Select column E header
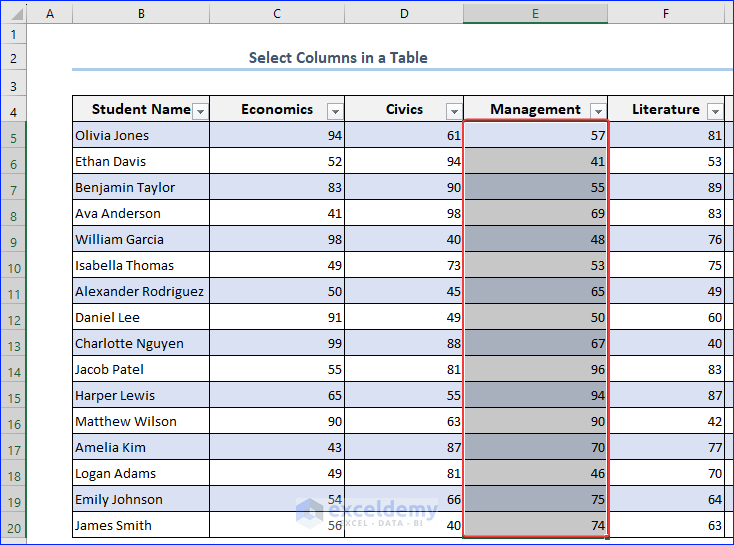 [x=536, y=14]
